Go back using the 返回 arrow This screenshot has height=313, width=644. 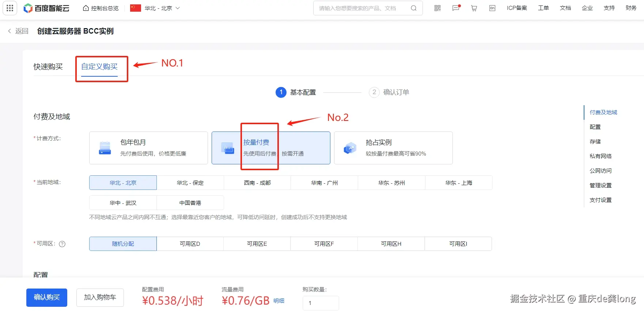18,31
